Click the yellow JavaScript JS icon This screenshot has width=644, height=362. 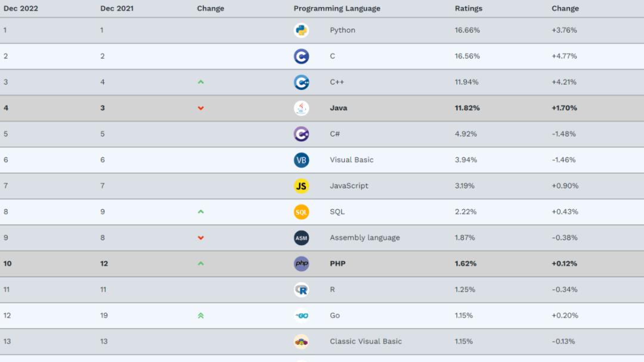pos(301,186)
